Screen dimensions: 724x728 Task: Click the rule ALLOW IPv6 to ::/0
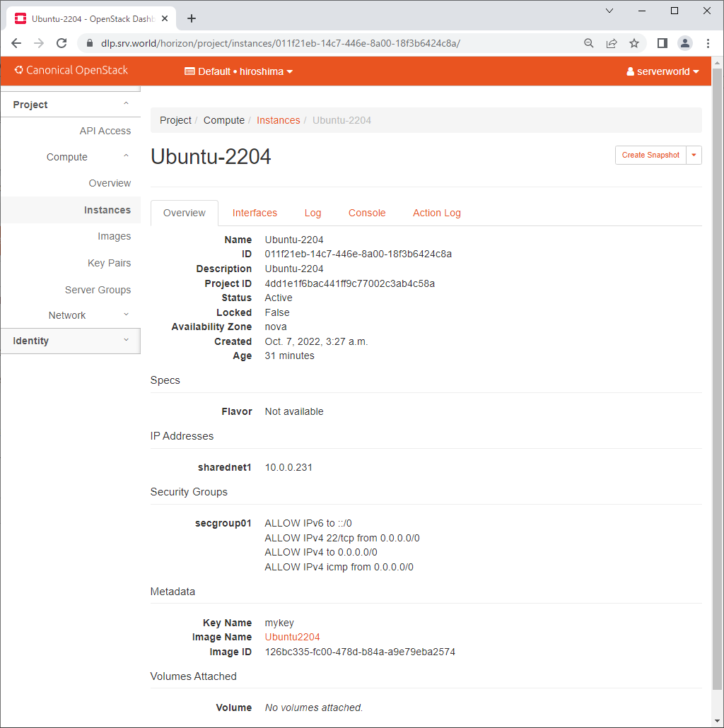tap(308, 523)
